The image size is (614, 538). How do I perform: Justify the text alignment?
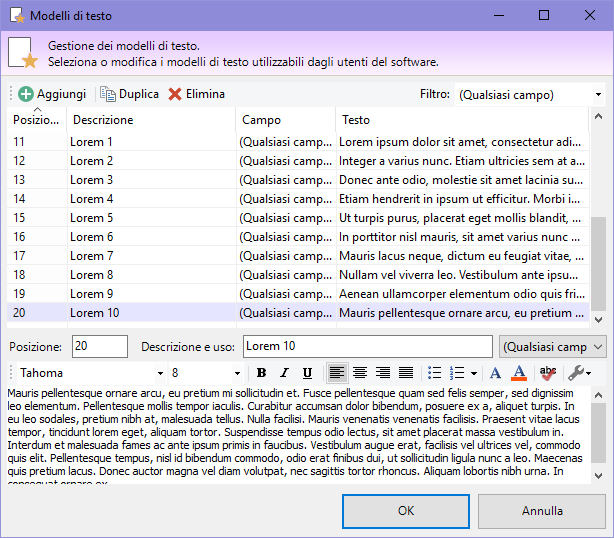(x=406, y=373)
